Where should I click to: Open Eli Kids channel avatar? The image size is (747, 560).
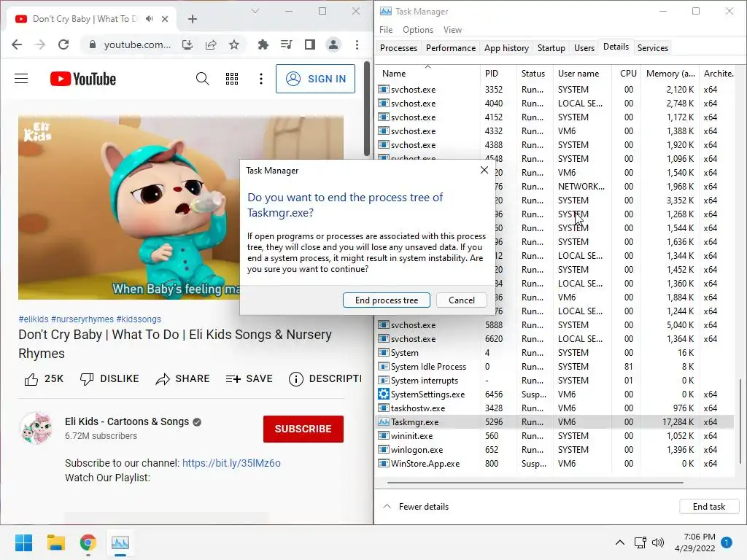pyautogui.click(x=36, y=429)
